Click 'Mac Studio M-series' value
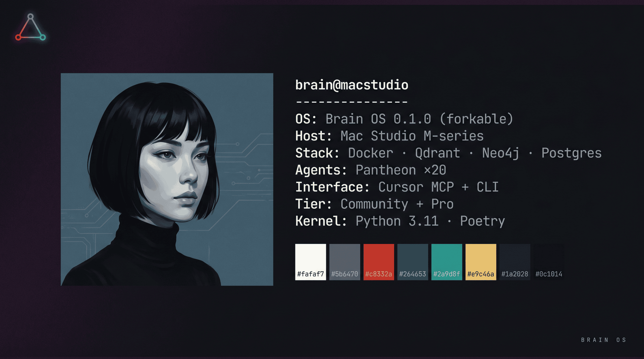 [412, 136]
